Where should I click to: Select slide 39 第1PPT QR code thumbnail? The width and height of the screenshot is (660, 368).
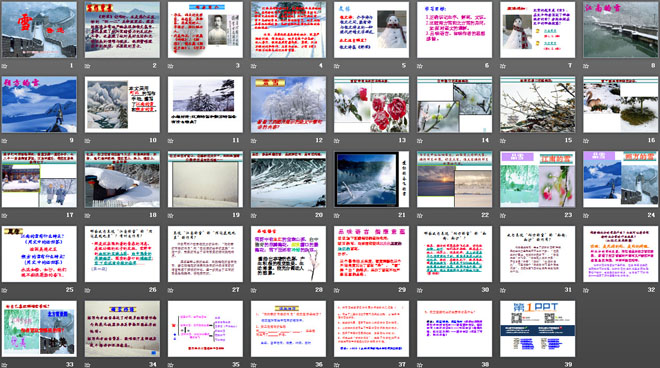pyautogui.click(x=538, y=329)
